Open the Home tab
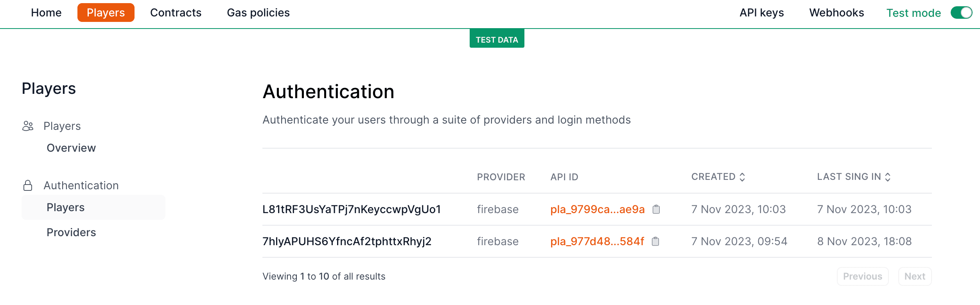 tap(46, 13)
